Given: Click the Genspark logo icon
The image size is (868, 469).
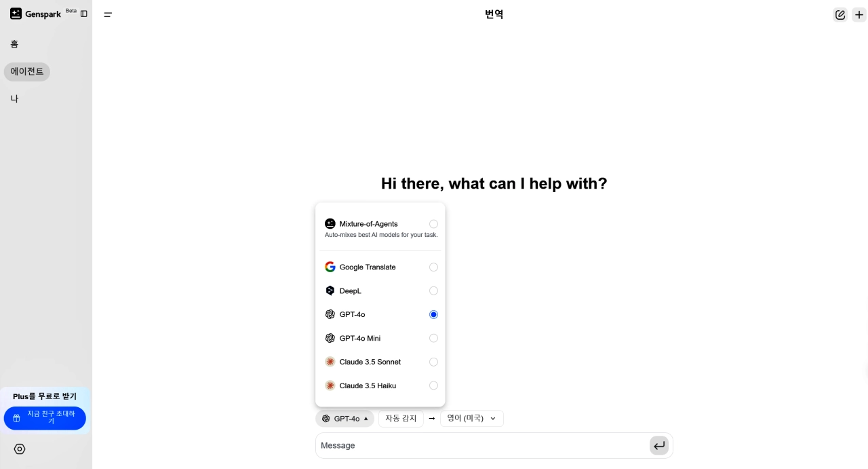Looking at the screenshot, I should tap(16, 14).
